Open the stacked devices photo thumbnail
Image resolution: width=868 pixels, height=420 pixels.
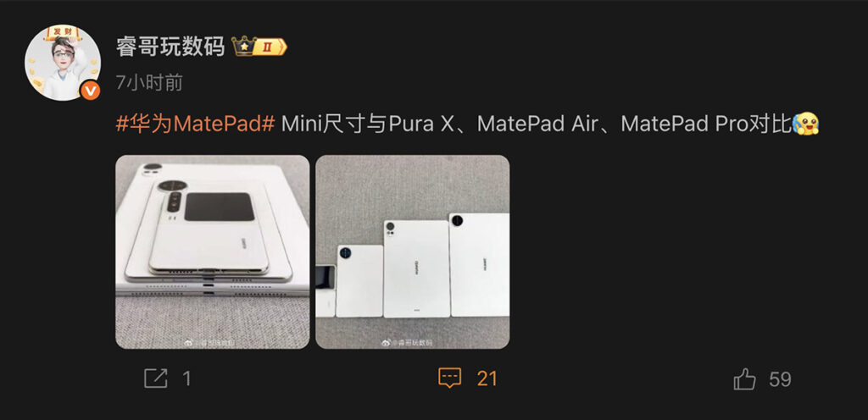213,251
